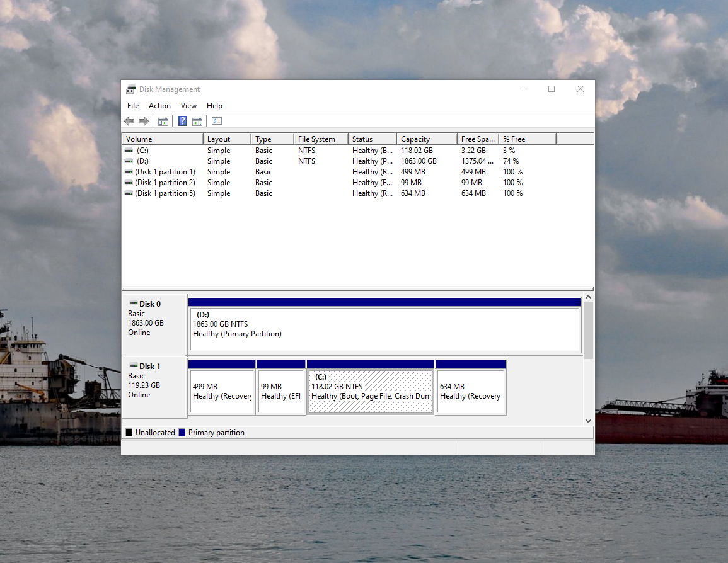
Task: Select the 499 MB Recovery partition block
Action: [221, 387]
